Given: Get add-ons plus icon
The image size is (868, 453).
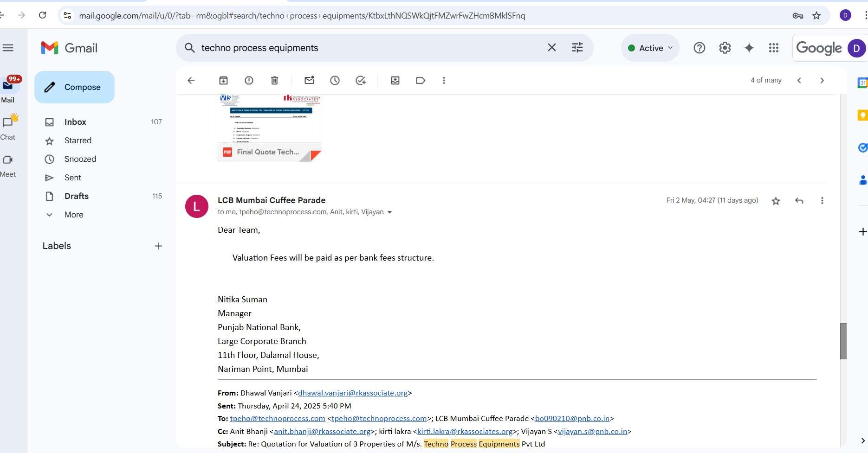Looking at the screenshot, I should click(x=862, y=231).
